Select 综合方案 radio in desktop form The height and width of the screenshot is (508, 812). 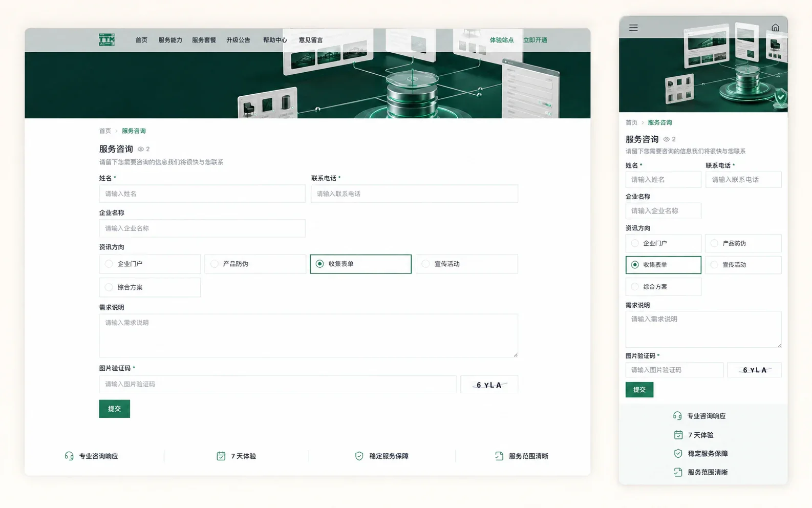pos(109,287)
